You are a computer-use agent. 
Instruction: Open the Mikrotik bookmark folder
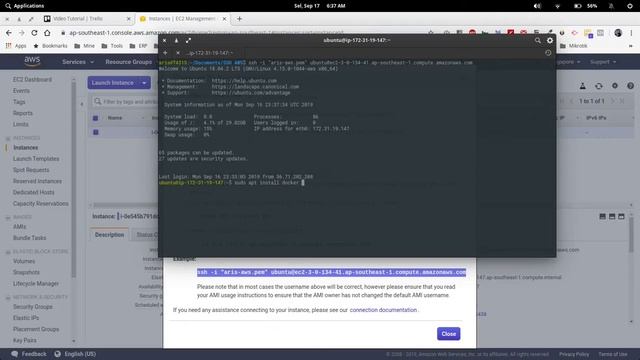pos(573,46)
